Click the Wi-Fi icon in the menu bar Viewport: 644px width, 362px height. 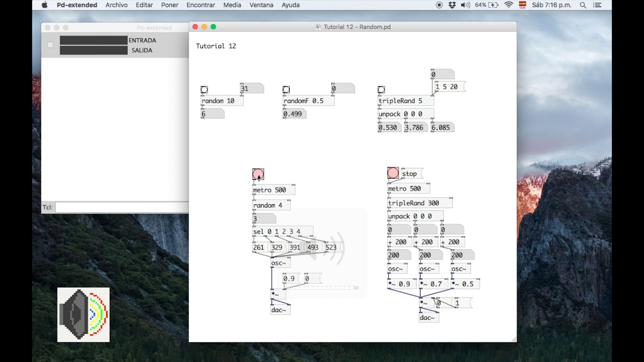point(509,5)
